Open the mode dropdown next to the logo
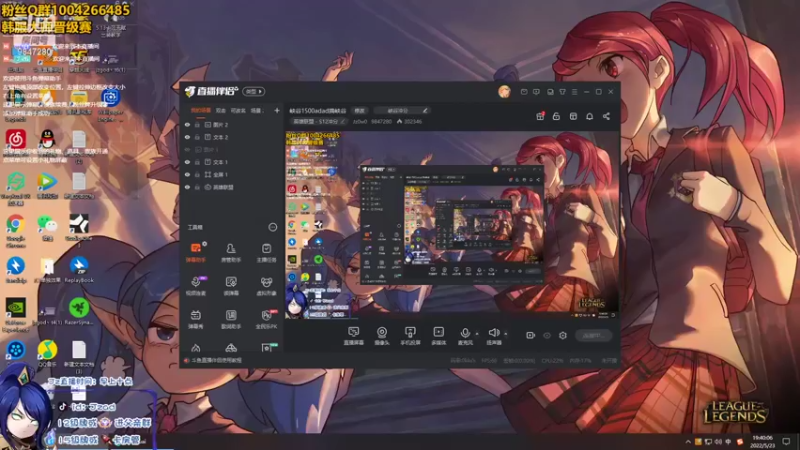This screenshot has width=800, height=450. coord(254,91)
